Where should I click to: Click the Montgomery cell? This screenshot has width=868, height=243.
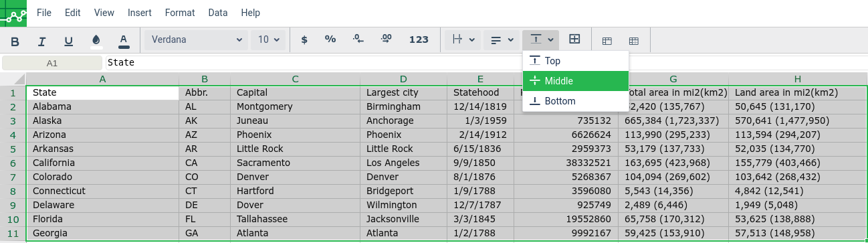pyautogui.click(x=295, y=106)
